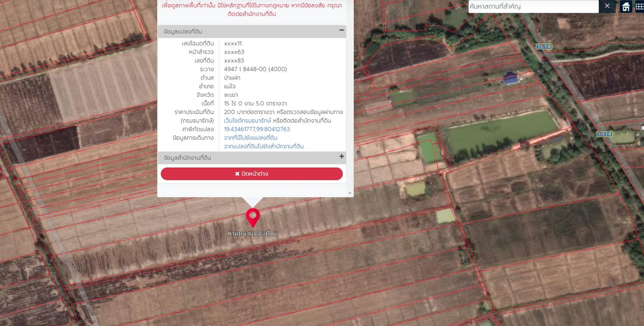The width and height of the screenshot is (644, 326).
Task: Click the ข้อมูลแปลงที่ดิน section header
Action: point(183,32)
